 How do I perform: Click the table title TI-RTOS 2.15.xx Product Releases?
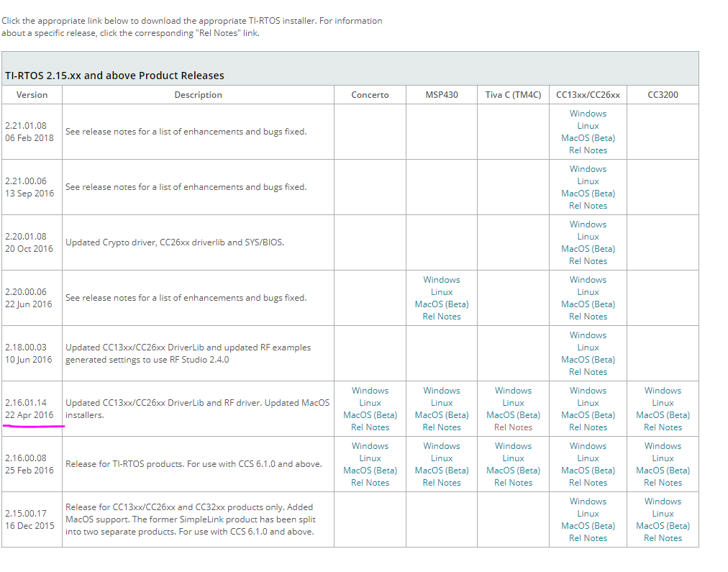[x=114, y=76]
